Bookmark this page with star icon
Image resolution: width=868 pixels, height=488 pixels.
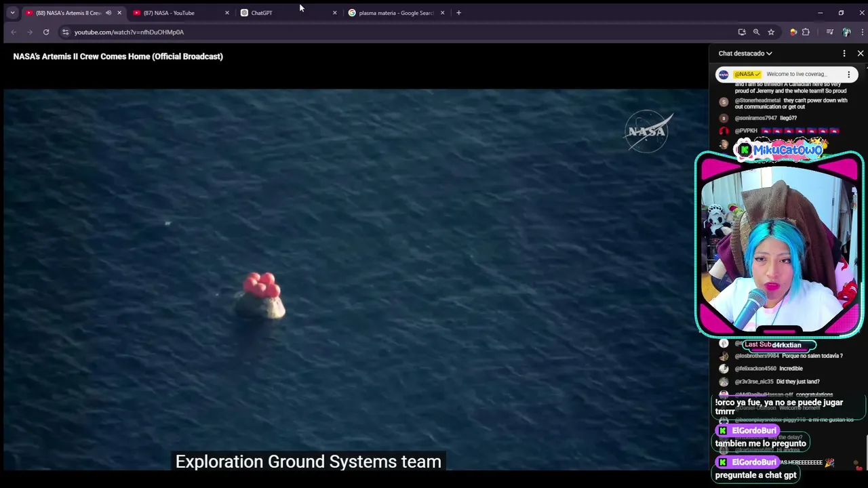point(771,32)
